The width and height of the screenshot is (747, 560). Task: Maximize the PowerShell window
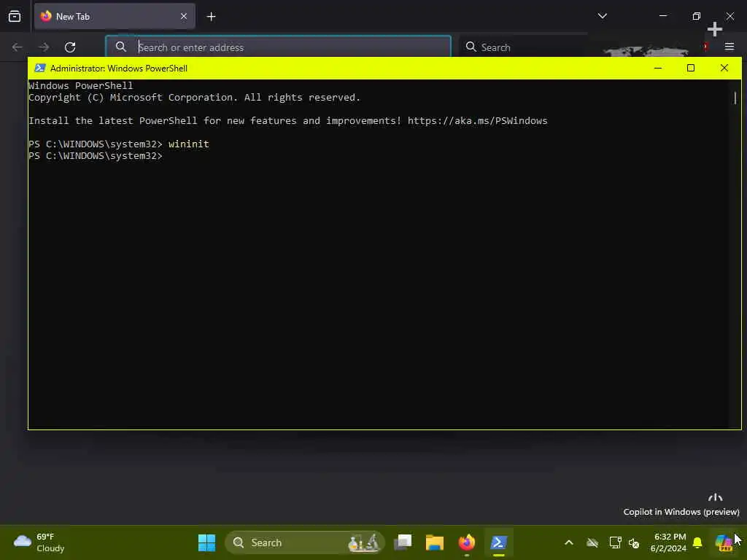[x=691, y=68]
